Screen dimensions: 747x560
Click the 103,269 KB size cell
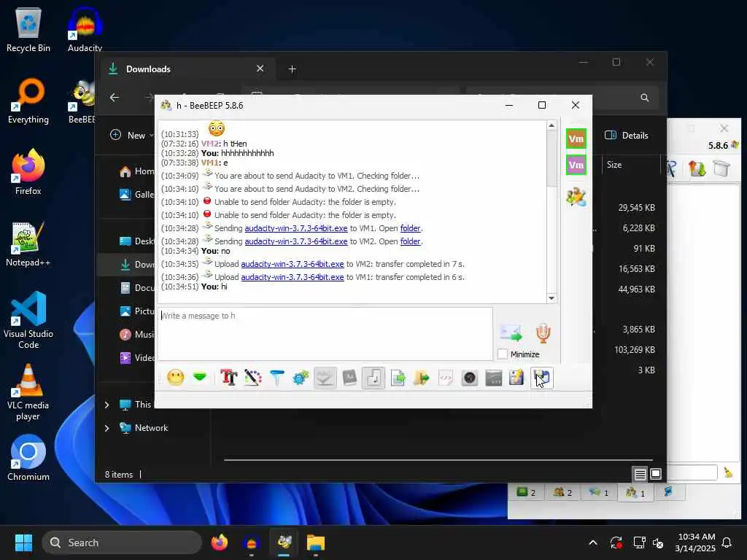click(x=635, y=349)
